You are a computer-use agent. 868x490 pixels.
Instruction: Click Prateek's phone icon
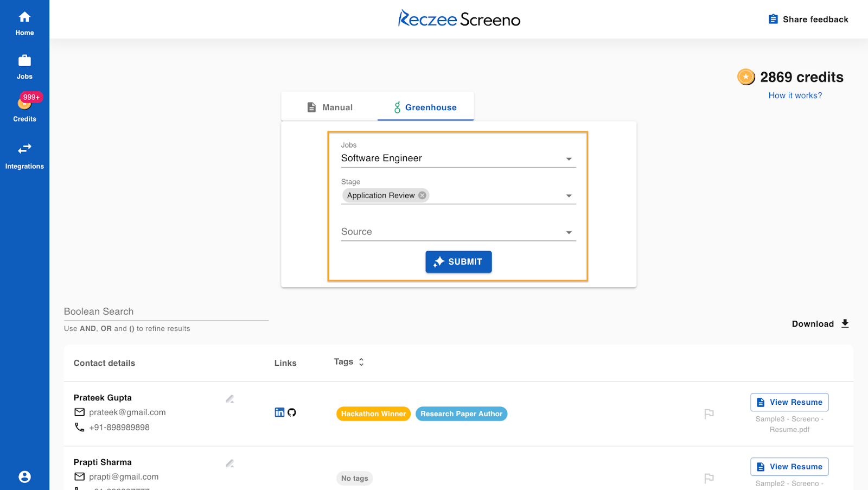pyautogui.click(x=80, y=427)
